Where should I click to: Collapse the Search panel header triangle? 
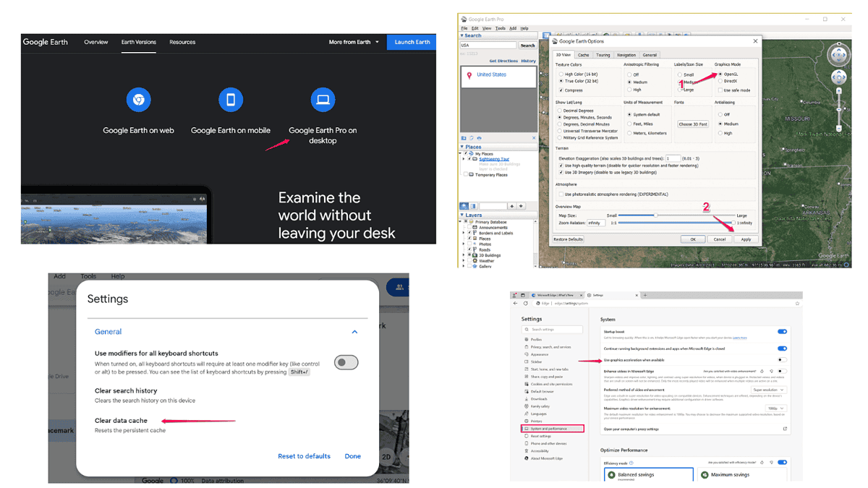pos(462,35)
